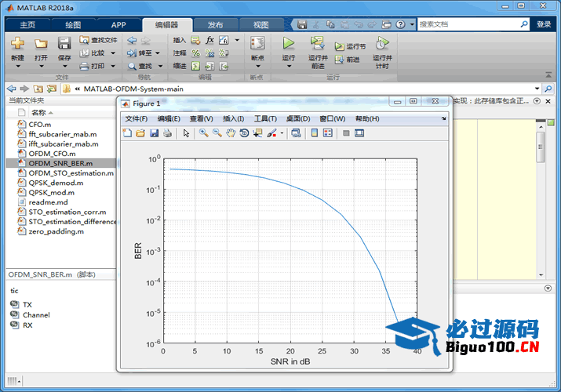Click the New (新建) script icon
The height and width of the screenshot is (392, 561).
click(17, 43)
